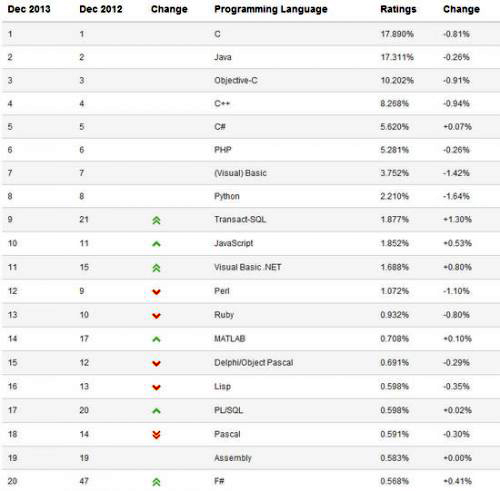The width and height of the screenshot is (500, 491).
Task: Click the double up arrow in F# row
Action: click(156, 482)
